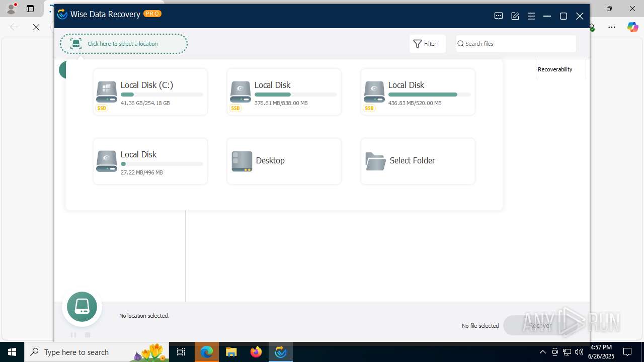Screen dimensions: 644x362
Task: Select Local Disk with 27.22 MB/496 MB
Action: click(150, 161)
